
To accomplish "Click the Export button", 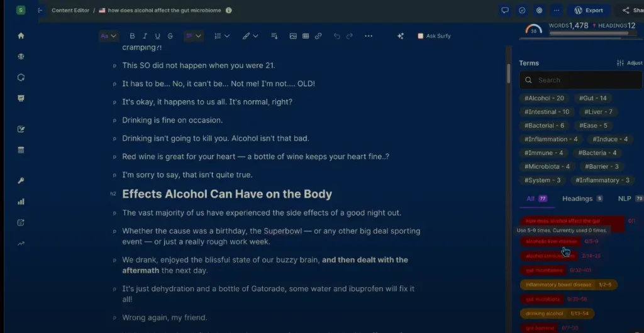I will [x=589, y=10].
